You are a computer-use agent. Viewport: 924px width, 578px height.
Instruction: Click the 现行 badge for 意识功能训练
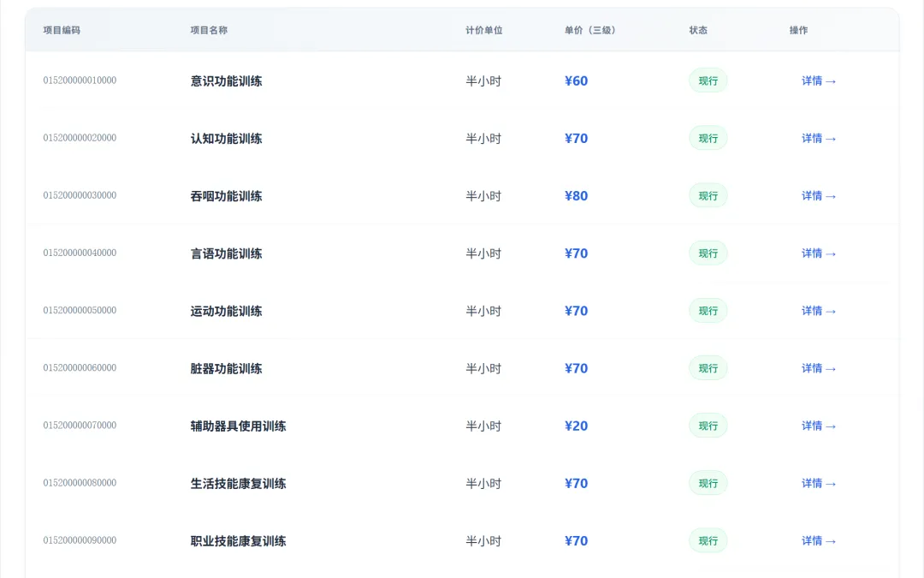tap(708, 81)
